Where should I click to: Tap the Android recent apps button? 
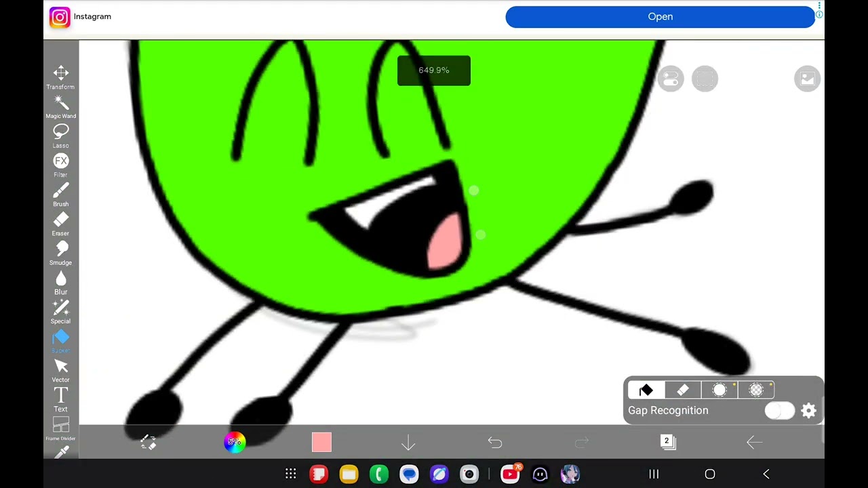tap(654, 474)
